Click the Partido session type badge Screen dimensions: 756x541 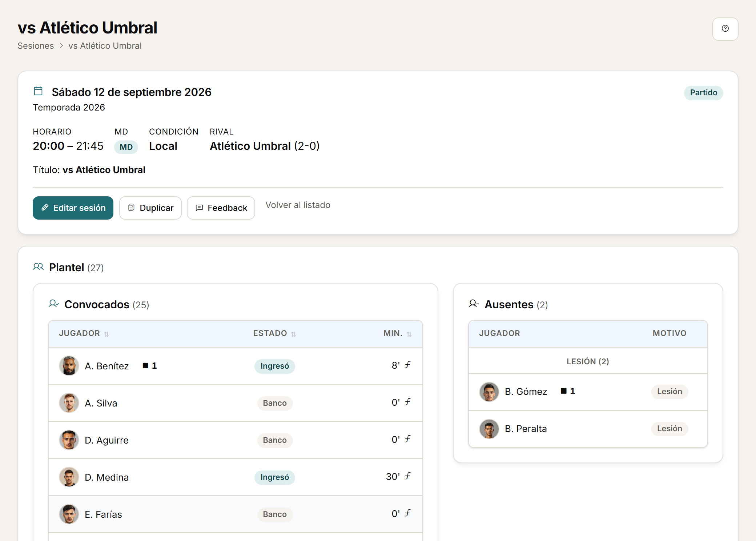tap(704, 93)
